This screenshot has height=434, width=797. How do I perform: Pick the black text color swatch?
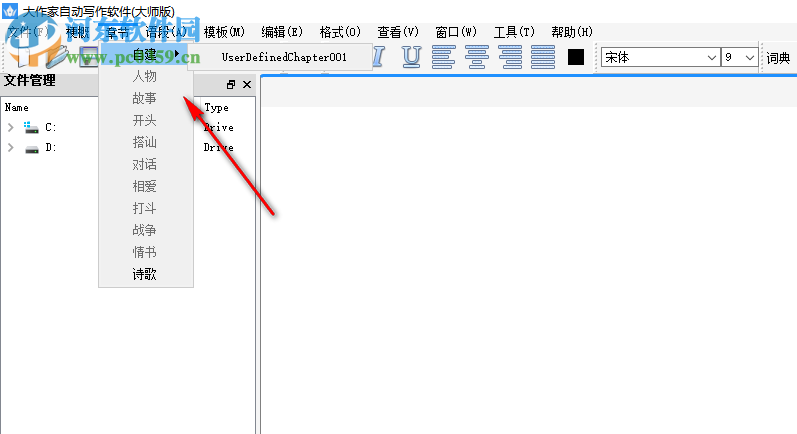575,57
